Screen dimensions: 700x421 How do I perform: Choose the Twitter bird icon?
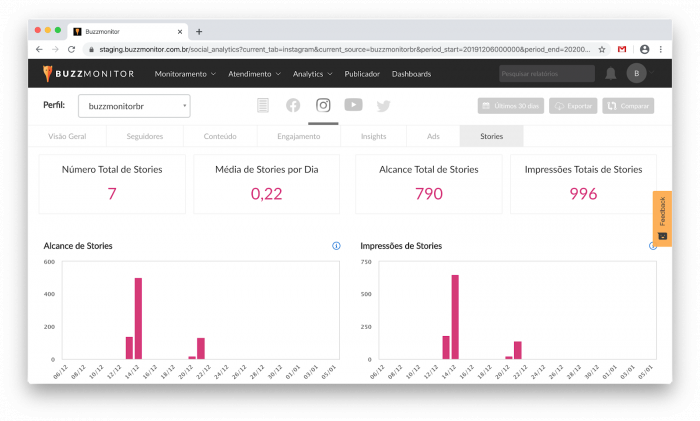coord(383,106)
